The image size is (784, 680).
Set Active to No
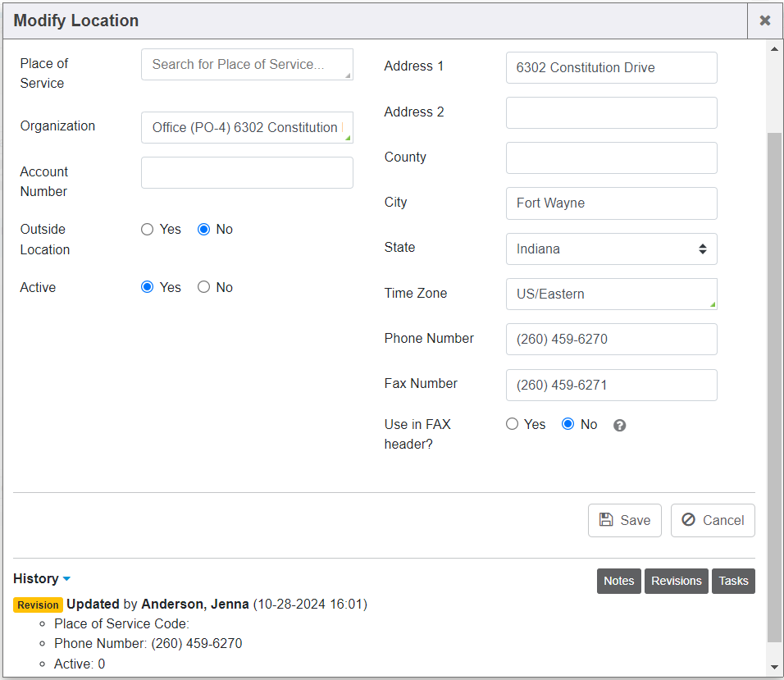pos(204,287)
